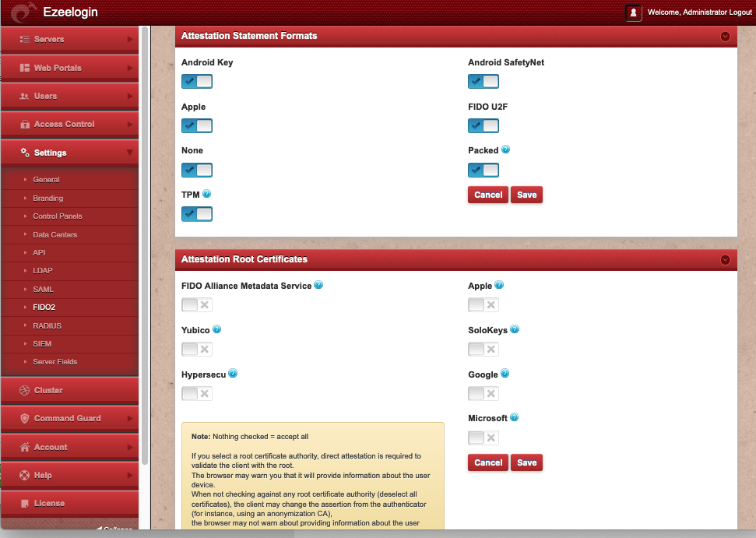This screenshot has width=756, height=538.
Task: Enable the Yubico root certificate switch
Action: coord(197,349)
